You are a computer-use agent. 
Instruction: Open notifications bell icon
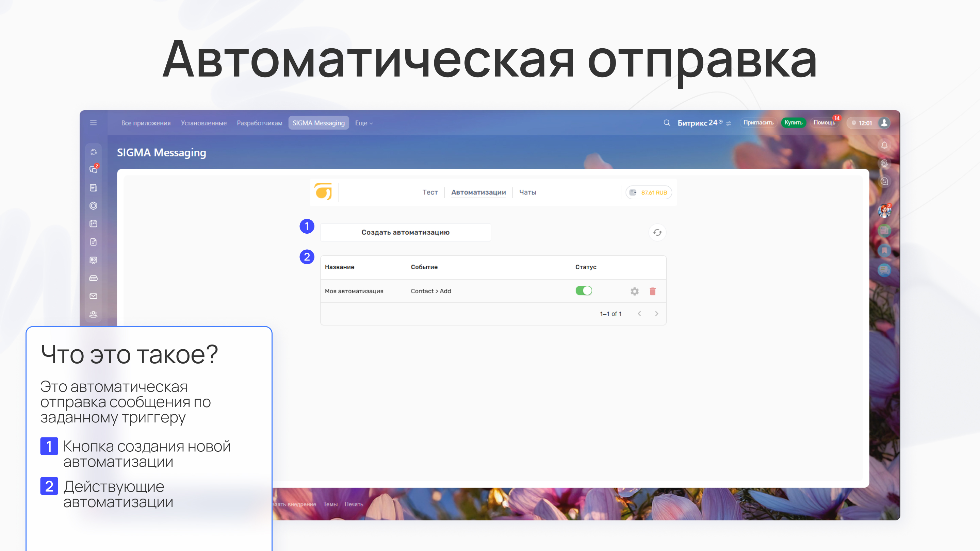(x=884, y=145)
